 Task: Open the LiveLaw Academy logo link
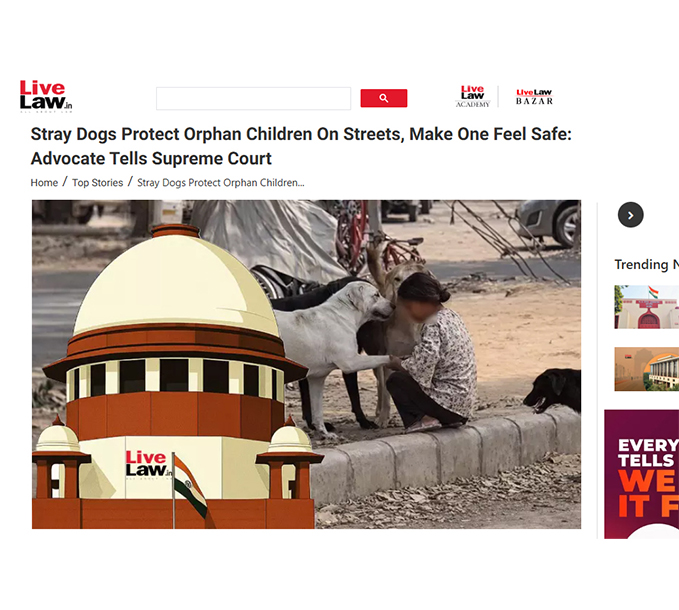[x=472, y=97]
